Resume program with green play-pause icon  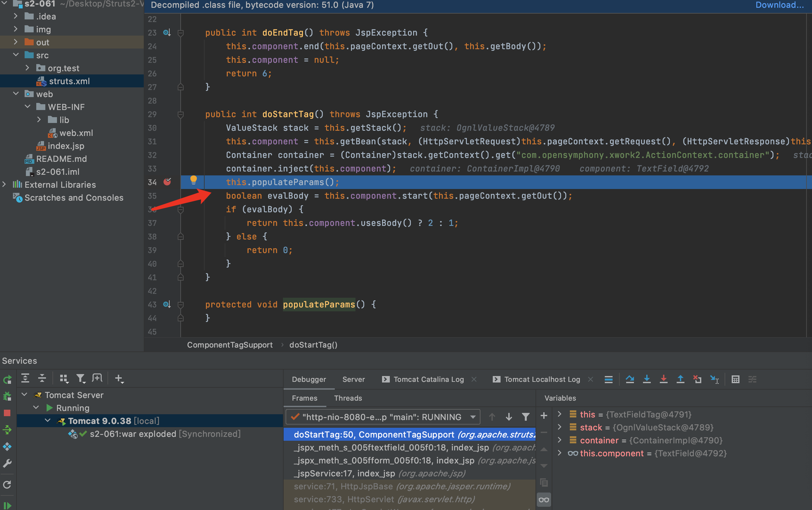[7, 505]
